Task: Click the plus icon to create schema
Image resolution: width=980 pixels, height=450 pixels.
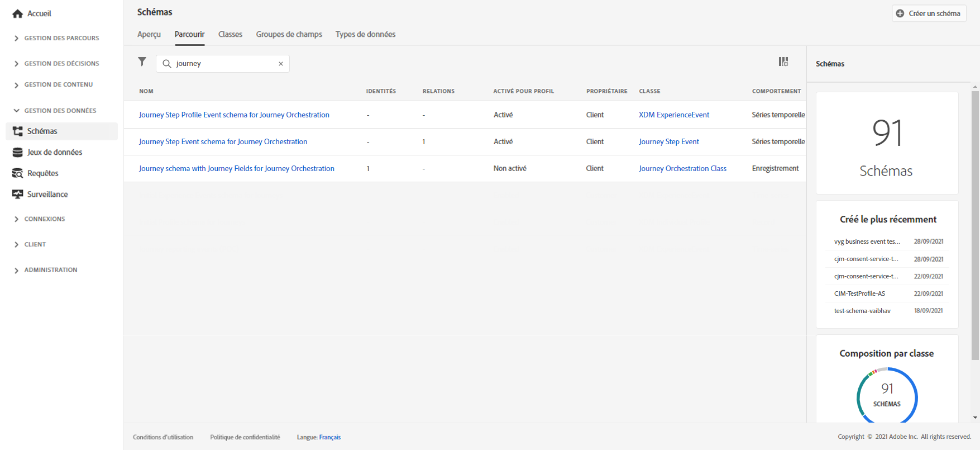Action: click(900, 13)
